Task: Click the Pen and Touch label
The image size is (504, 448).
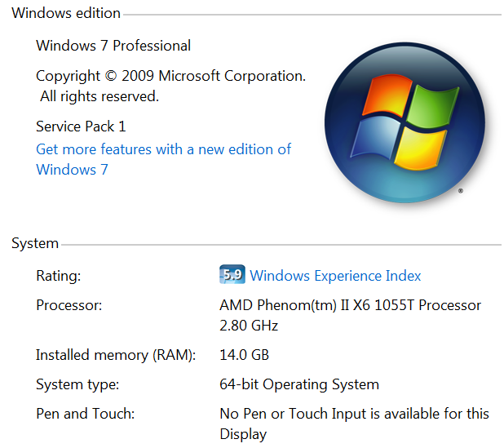Action: tap(85, 414)
